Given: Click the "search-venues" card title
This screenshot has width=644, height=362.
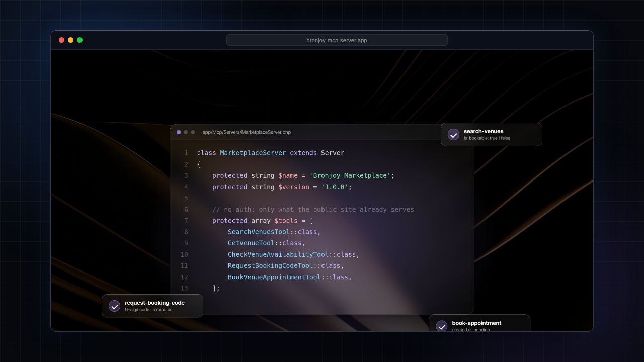Looking at the screenshot, I should tap(484, 131).
